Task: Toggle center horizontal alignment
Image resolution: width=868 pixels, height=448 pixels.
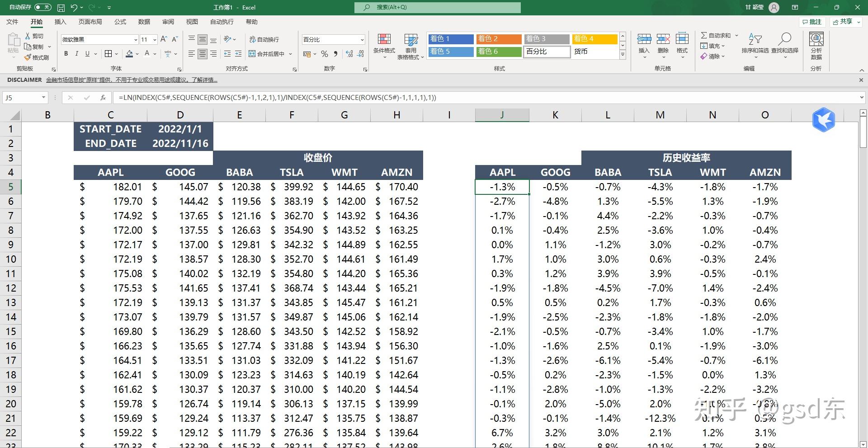Action: pos(202,54)
